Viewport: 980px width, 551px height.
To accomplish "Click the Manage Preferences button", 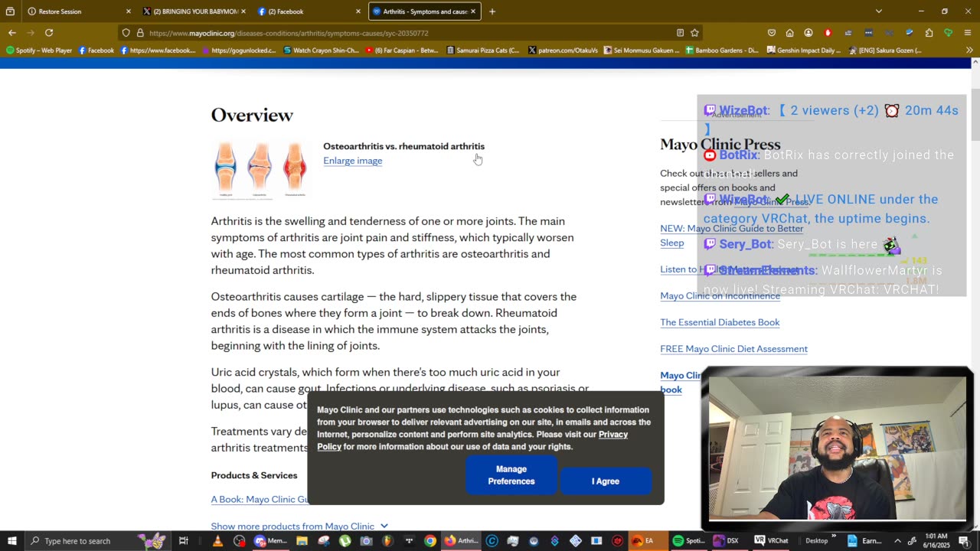I will 511,475.
